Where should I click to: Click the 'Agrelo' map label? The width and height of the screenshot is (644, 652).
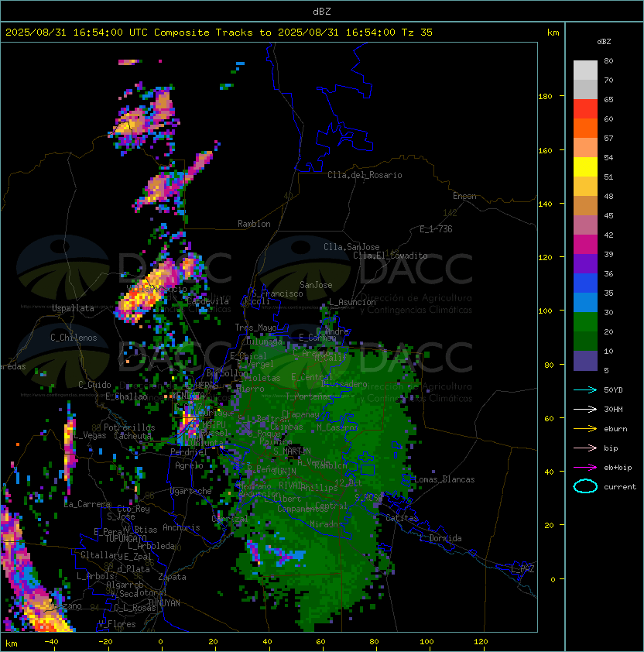[x=189, y=465]
